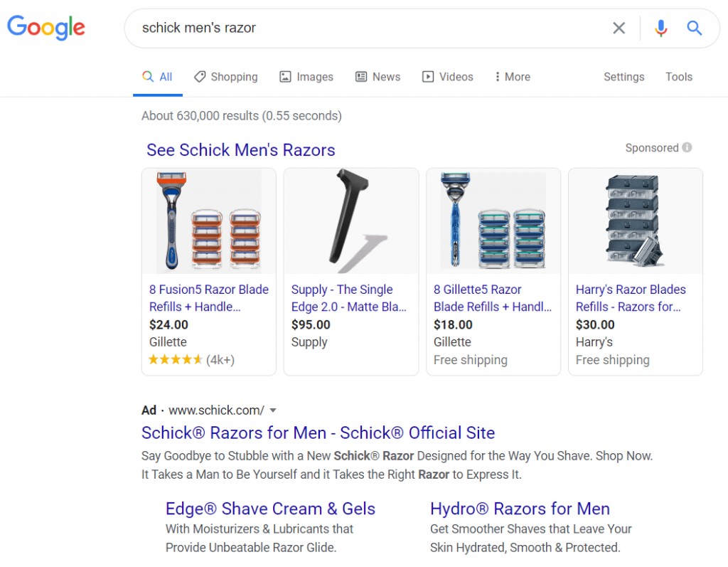Open the Edge Shave Cream & Gels sitelink
728x567 pixels.
(270, 509)
